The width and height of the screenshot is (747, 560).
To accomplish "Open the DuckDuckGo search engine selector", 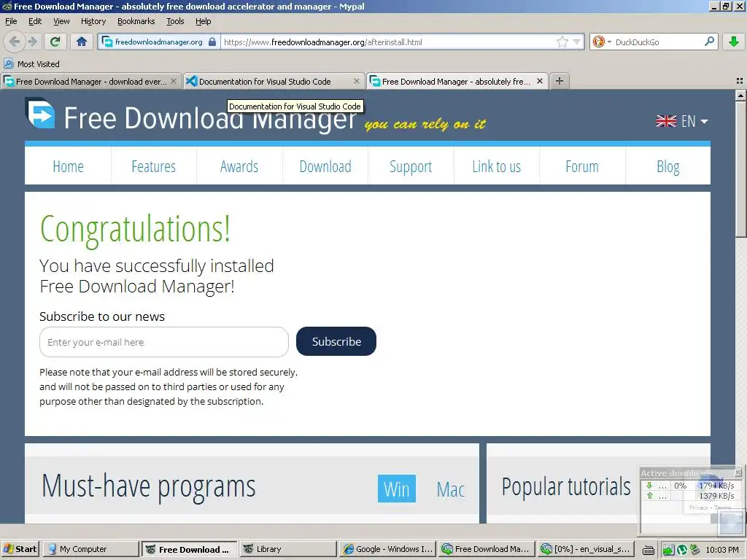I will (601, 42).
